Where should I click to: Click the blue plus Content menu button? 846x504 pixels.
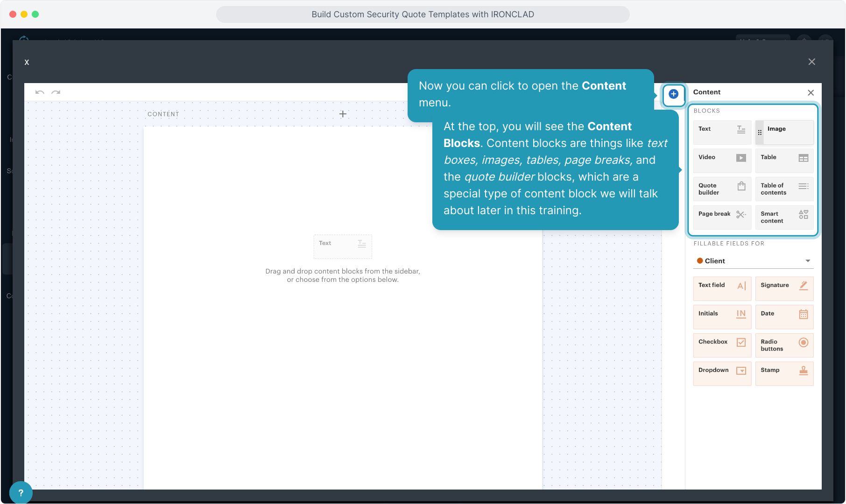(673, 94)
